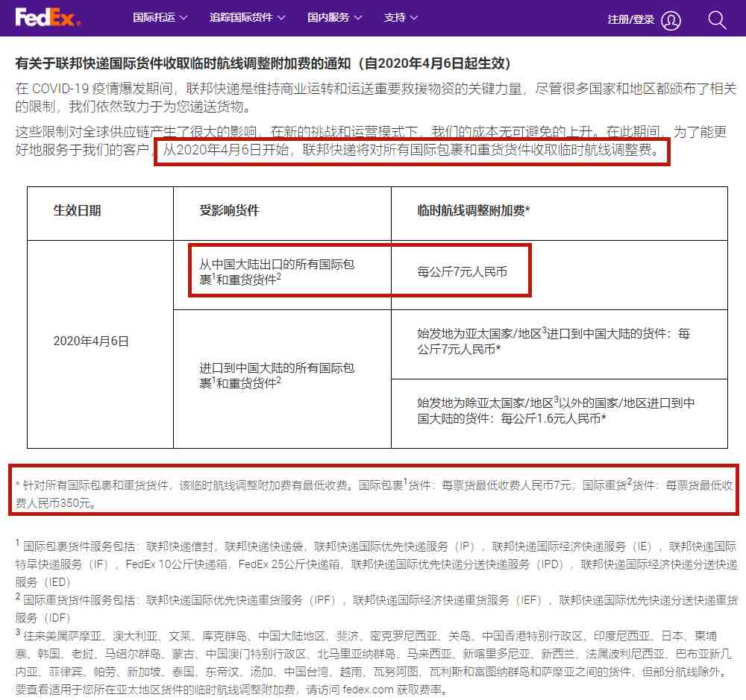Click the sentence starting 从2020年4月6日开始
746x700 pixels.
tap(412, 151)
